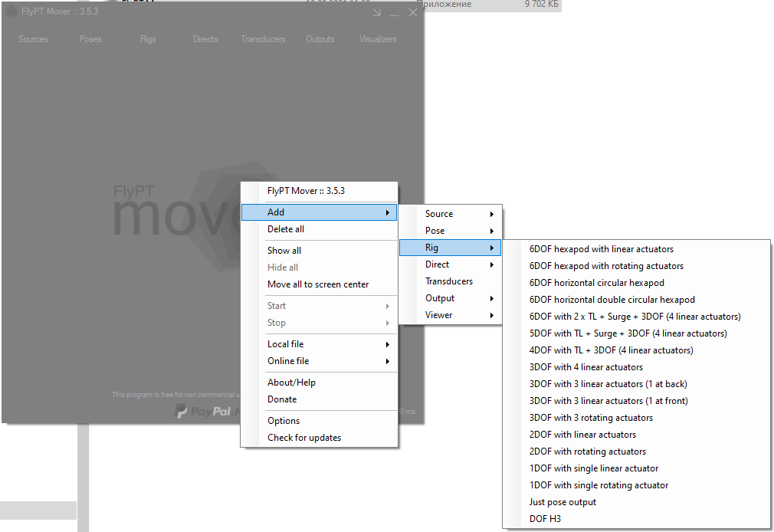
Task: Click the arrow next to Local file
Action: pyautogui.click(x=388, y=344)
